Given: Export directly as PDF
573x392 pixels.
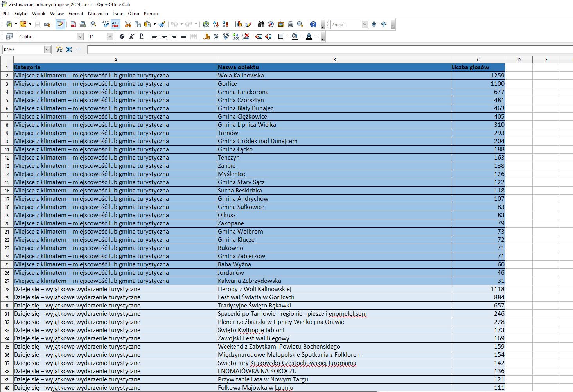Looking at the screenshot, I should [x=73, y=24].
